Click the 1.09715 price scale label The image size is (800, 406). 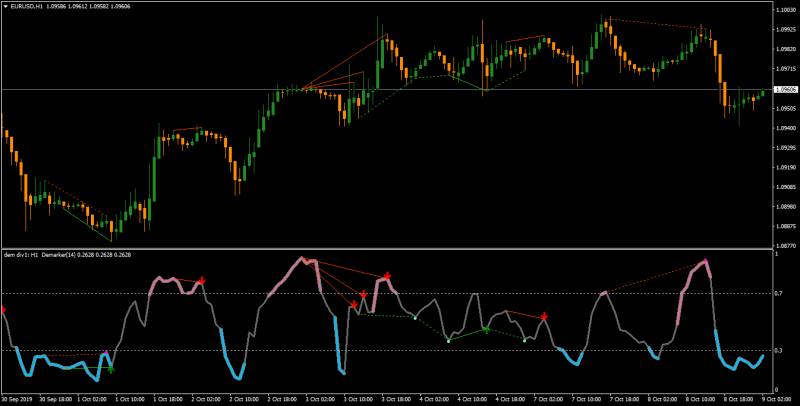tap(784, 69)
